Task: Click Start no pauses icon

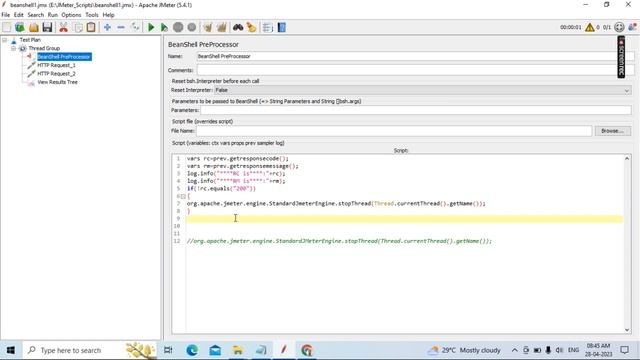Action: click(x=164, y=27)
